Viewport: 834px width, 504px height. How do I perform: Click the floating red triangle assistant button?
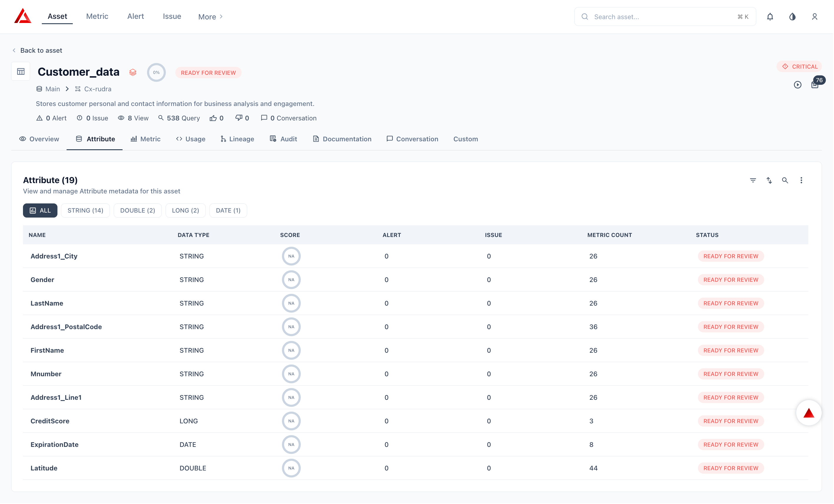tap(809, 413)
